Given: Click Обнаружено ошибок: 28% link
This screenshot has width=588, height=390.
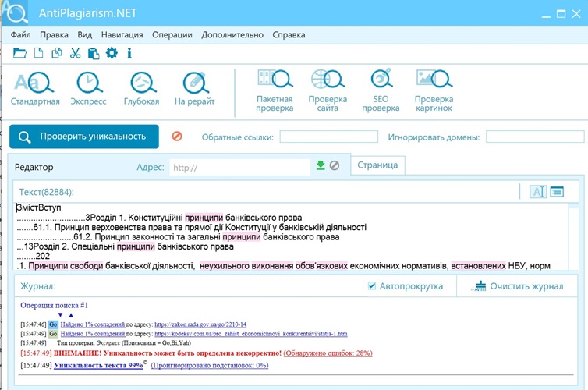Looking at the screenshot, I should [x=328, y=353].
